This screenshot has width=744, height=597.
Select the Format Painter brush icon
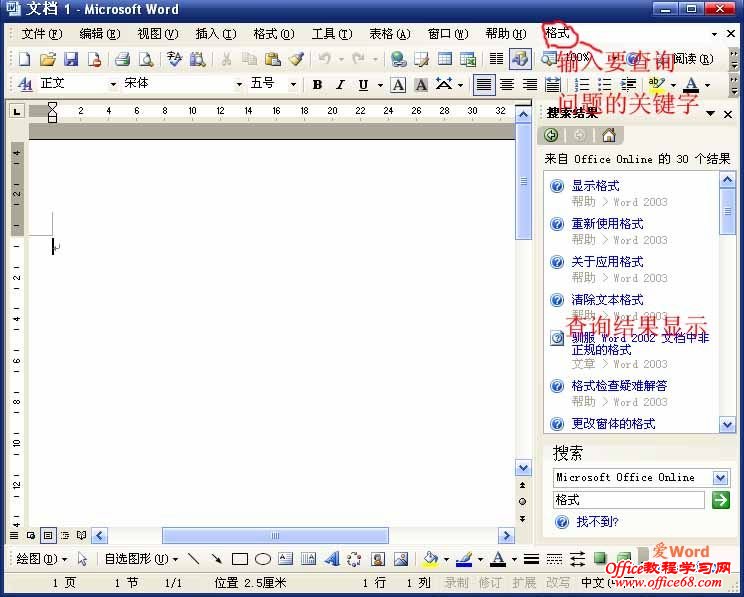pyautogui.click(x=296, y=59)
